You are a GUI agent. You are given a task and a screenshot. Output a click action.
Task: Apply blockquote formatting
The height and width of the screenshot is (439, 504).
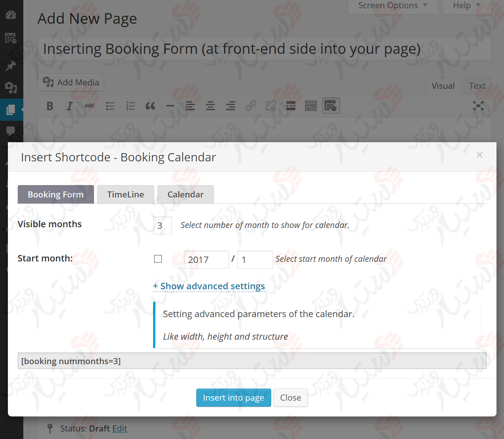(150, 106)
